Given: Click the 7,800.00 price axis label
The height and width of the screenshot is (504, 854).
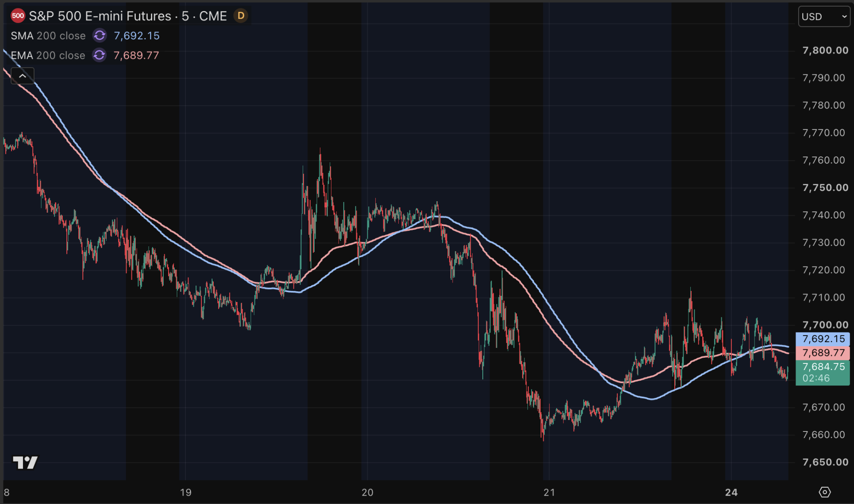Looking at the screenshot, I should (x=825, y=50).
